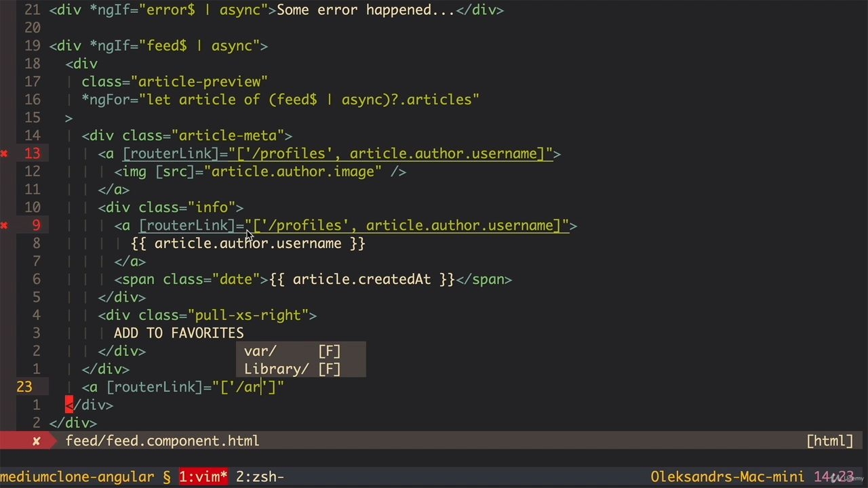The width and height of the screenshot is (868, 488).
Task: Click the div class="pull-xs-right" tag
Action: tap(208, 315)
